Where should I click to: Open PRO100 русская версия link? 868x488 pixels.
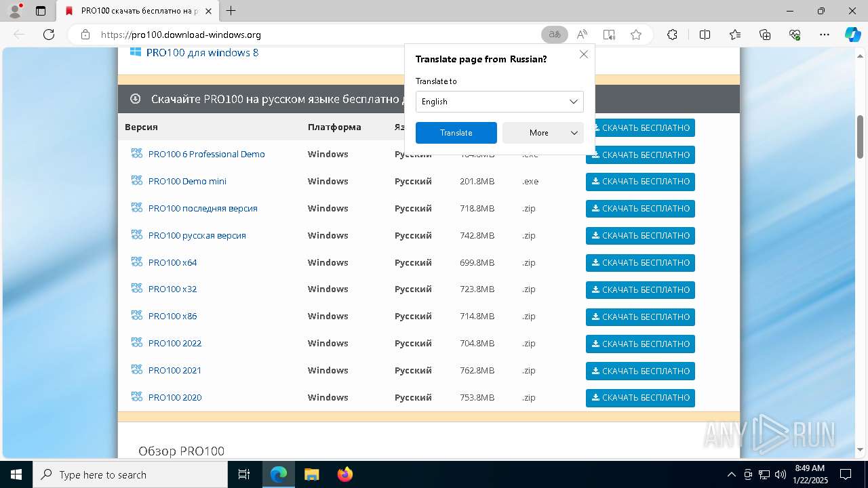[x=197, y=236]
